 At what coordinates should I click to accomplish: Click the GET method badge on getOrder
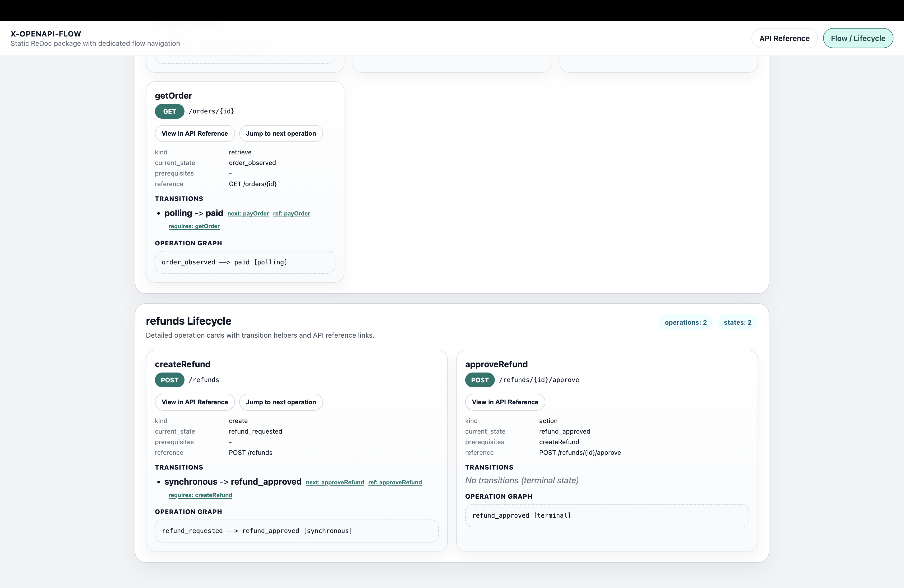coord(169,111)
